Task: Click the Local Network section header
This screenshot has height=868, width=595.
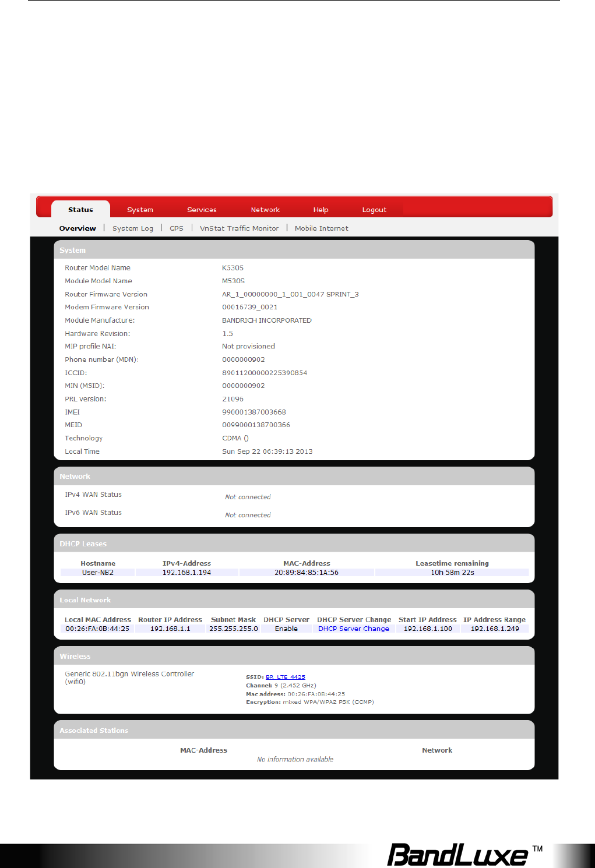Action: click(x=294, y=599)
